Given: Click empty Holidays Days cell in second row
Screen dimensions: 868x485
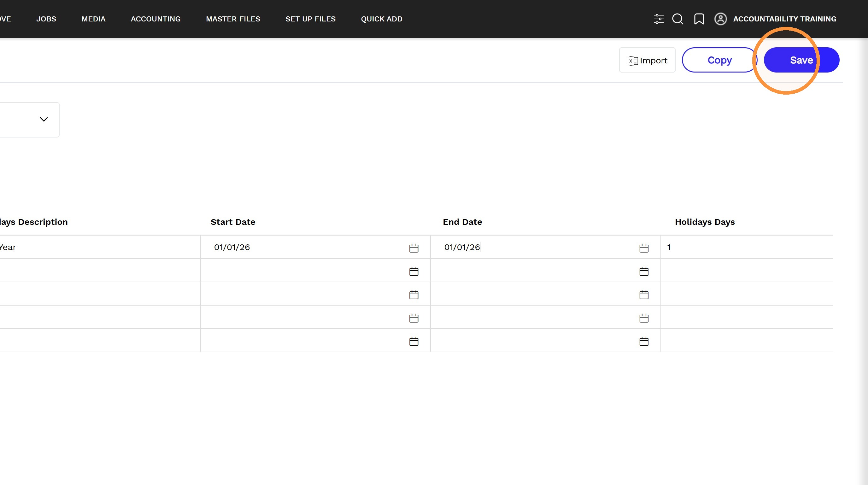Looking at the screenshot, I should point(747,271).
